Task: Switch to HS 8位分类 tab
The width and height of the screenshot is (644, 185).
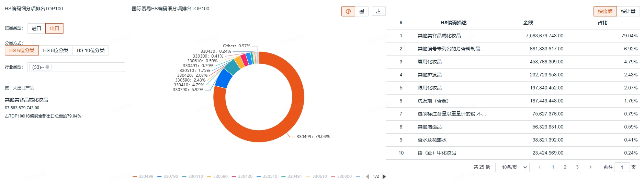Action: tap(56, 50)
